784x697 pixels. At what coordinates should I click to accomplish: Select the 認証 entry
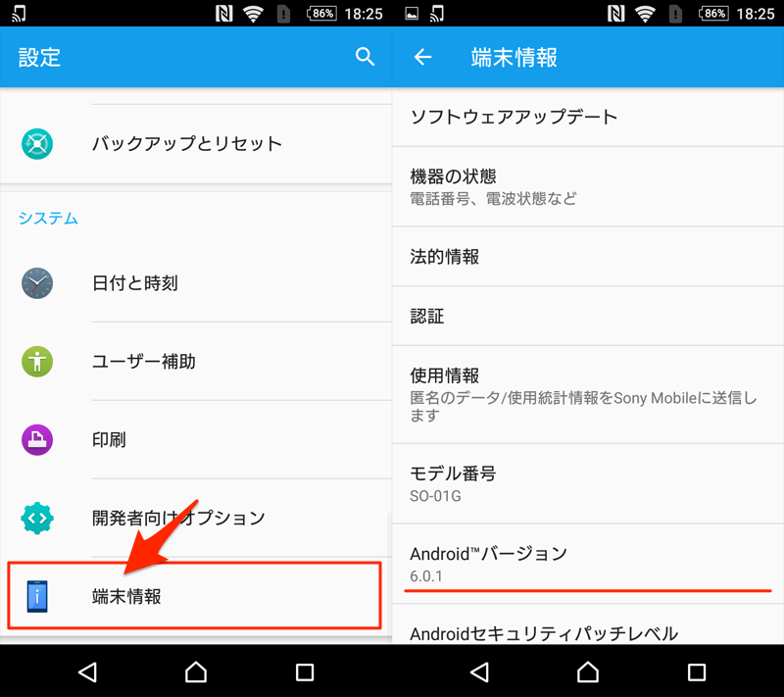[x=588, y=316]
